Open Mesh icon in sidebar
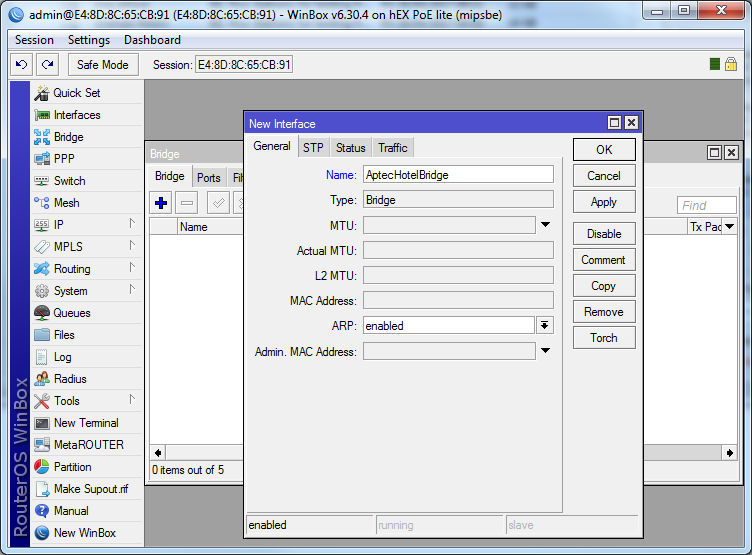752x555 pixels. tap(42, 203)
